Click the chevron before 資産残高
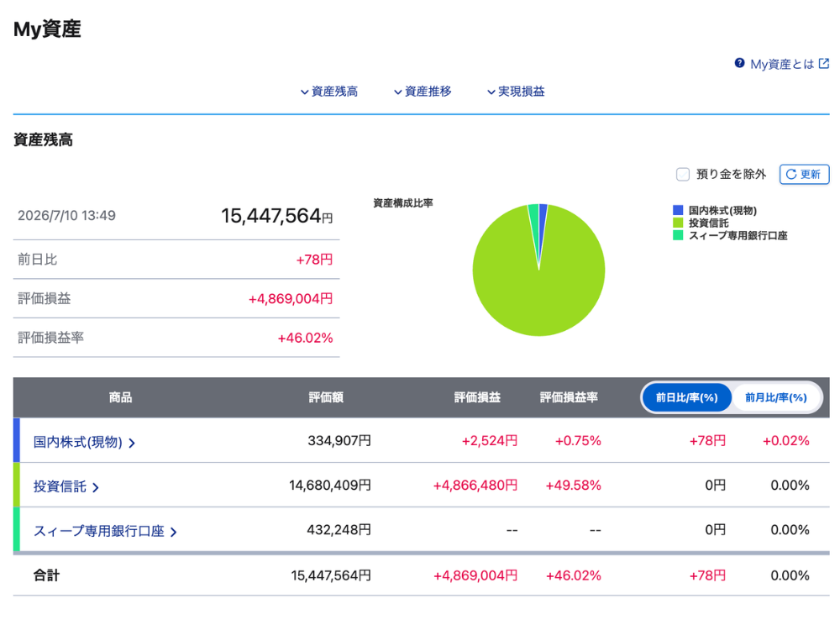 304,92
